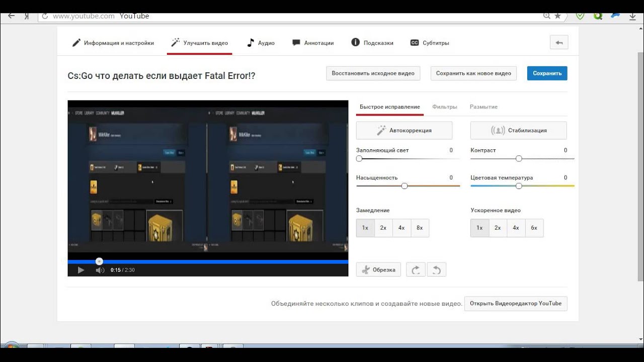Go to the Подсказки tab
644x362 pixels.
(372, 43)
